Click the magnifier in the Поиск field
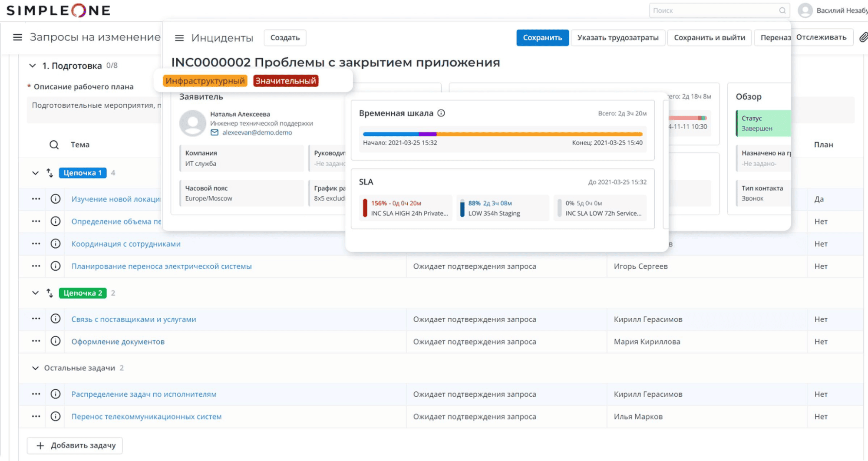The image size is (868, 461). (782, 10)
